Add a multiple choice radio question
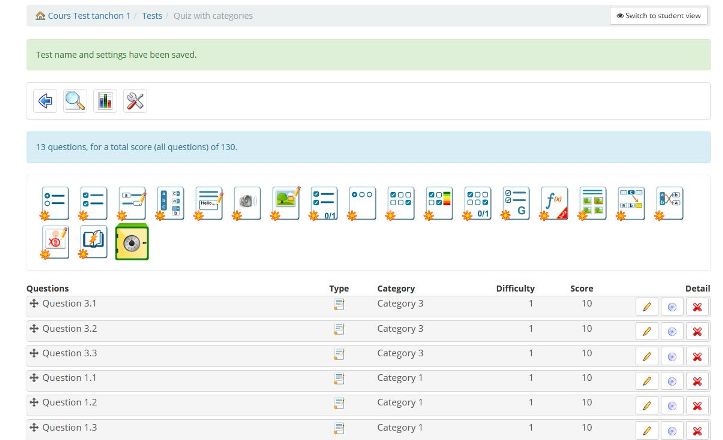Viewport: 723px width, 440px height. pyautogui.click(x=54, y=203)
